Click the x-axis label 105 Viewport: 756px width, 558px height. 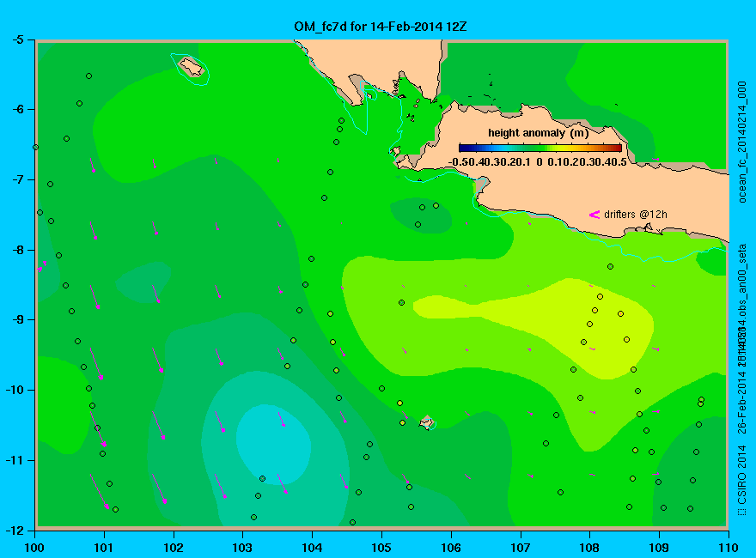pyautogui.click(x=381, y=548)
